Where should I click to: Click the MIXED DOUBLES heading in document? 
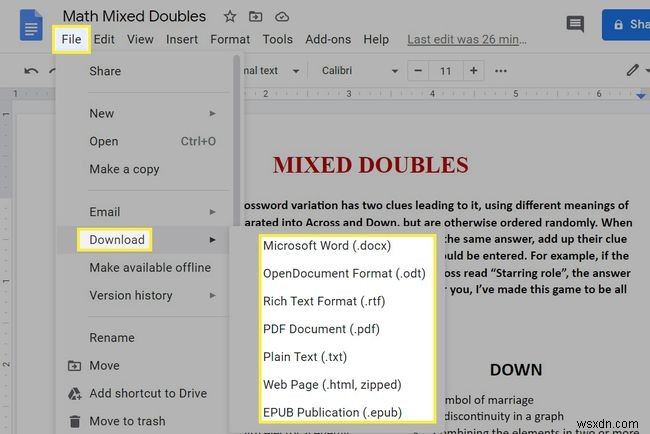pos(371,165)
